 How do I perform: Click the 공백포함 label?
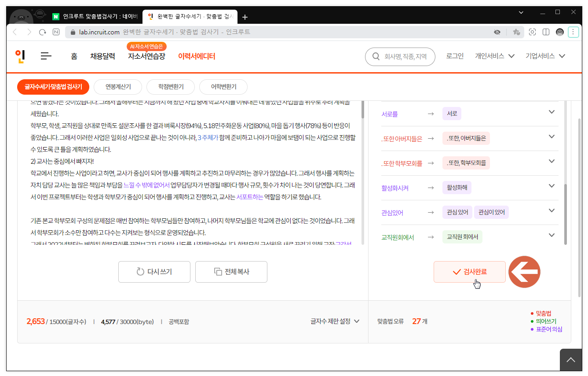tap(179, 322)
